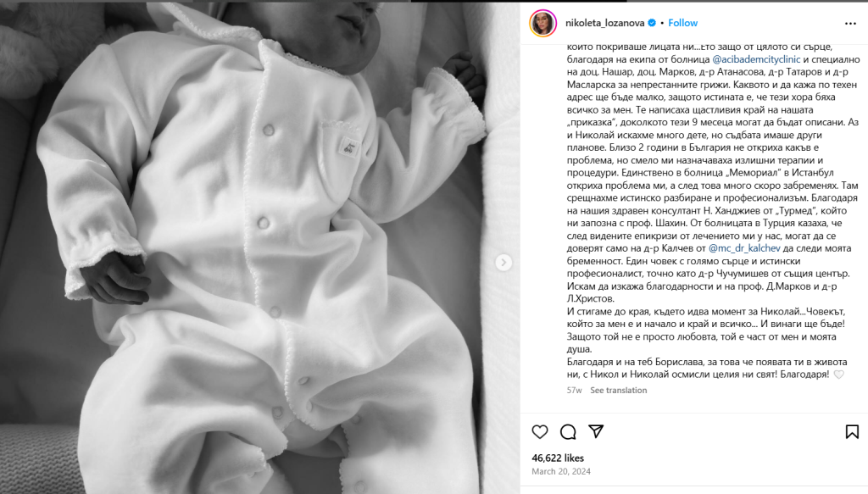The width and height of the screenshot is (868, 494).
Task: Click the white heart emoji ending caption
Action: (x=838, y=375)
